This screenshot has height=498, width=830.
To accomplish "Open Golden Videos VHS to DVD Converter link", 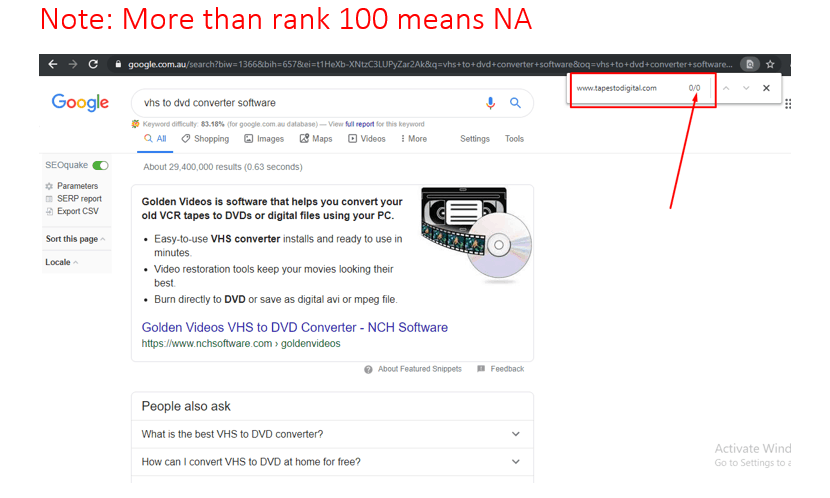I will click(295, 328).
